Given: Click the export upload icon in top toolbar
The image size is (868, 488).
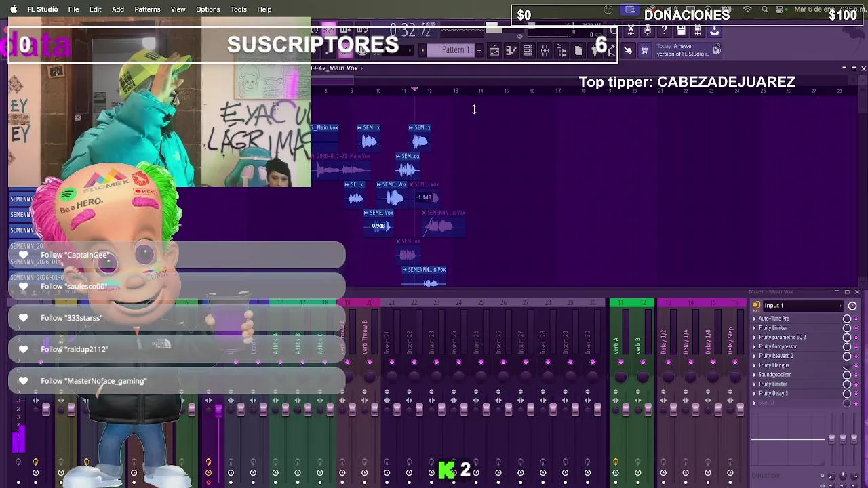Looking at the screenshot, I should point(714,30).
